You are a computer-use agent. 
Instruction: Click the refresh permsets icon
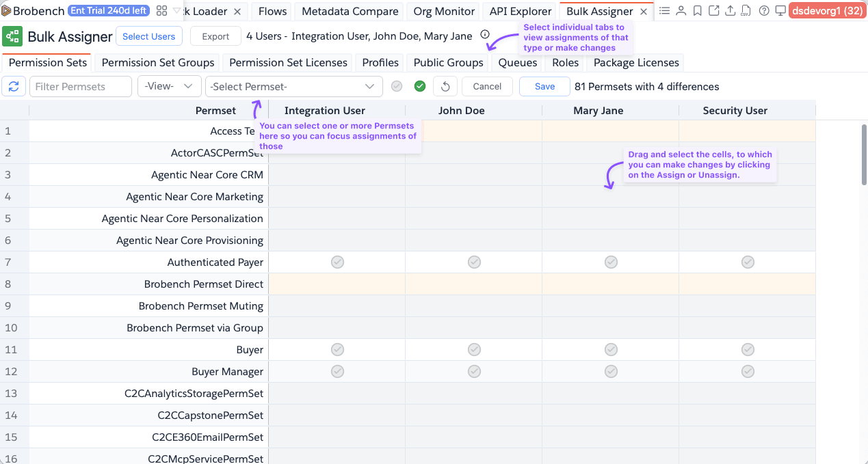point(13,87)
